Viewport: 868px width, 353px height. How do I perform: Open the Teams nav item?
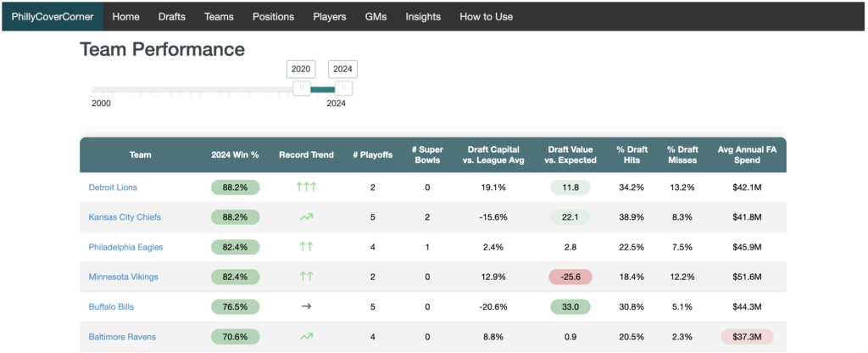[x=219, y=16]
